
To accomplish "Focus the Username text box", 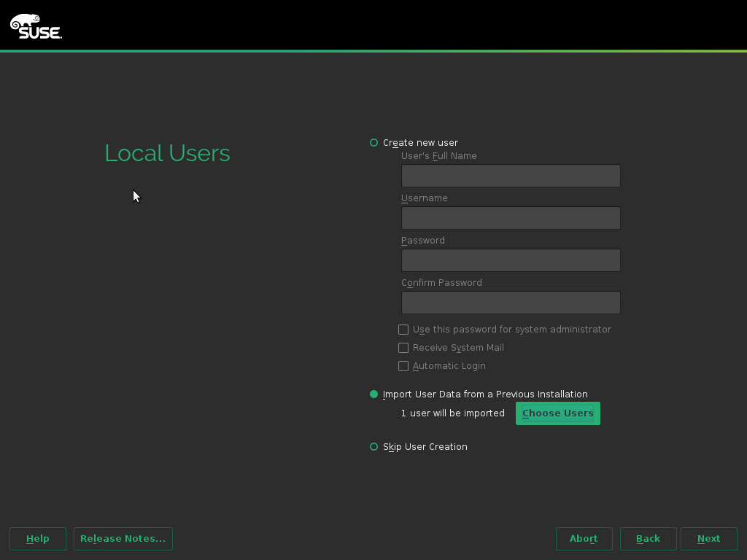I will tap(511, 218).
